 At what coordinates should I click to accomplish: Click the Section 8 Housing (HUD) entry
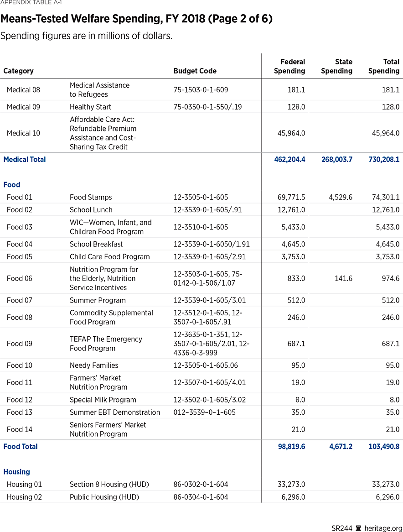point(109,484)
